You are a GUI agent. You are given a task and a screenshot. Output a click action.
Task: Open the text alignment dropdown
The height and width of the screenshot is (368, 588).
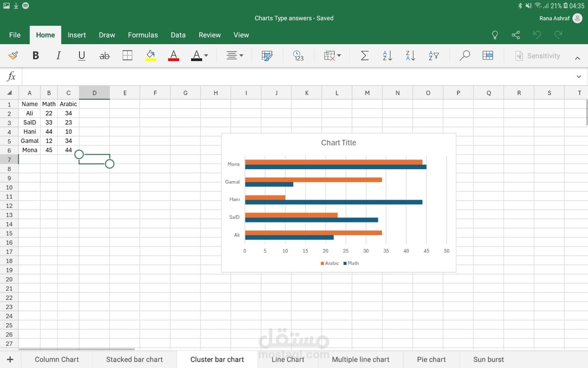coord(235,56)
